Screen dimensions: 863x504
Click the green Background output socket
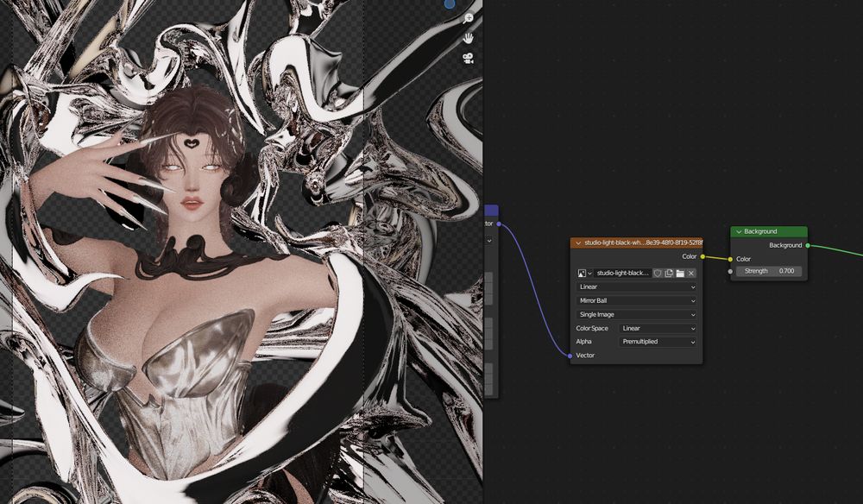click(x=808, y=245)
